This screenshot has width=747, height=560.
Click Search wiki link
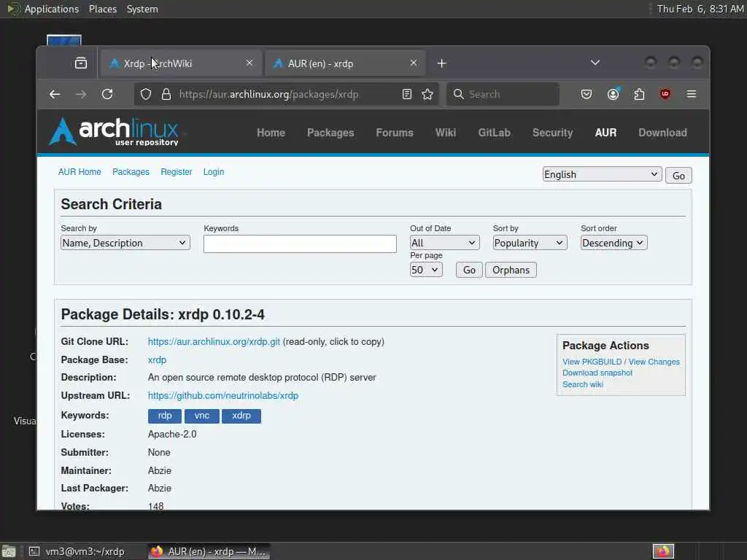(583, 384)
